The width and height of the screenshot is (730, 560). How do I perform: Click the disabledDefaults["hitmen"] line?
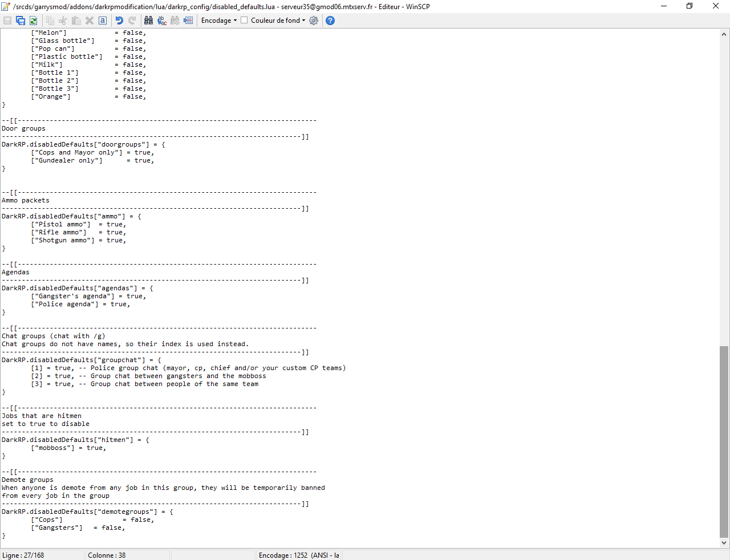coord(75,440)
